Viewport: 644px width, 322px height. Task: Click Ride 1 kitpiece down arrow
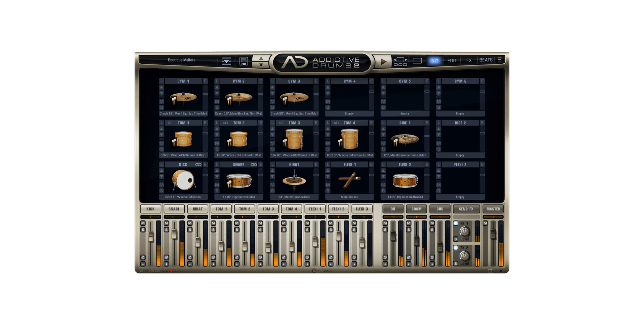(x=383, y=135)
